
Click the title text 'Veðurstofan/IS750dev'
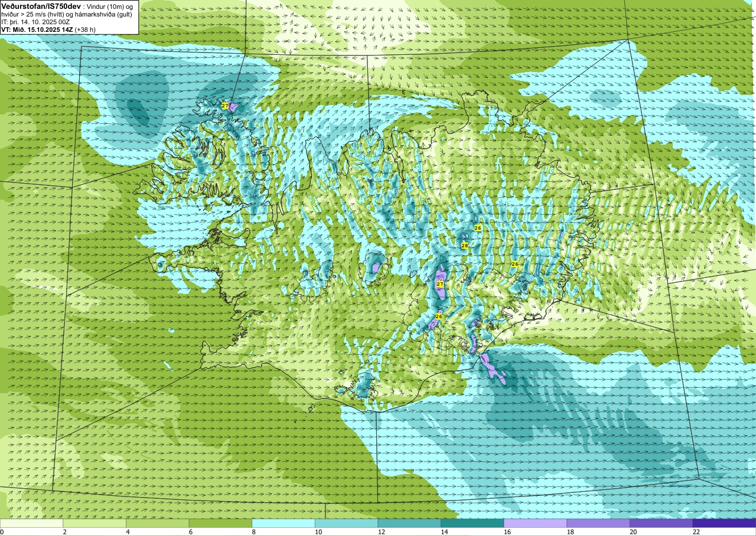(x=41, y=6)
